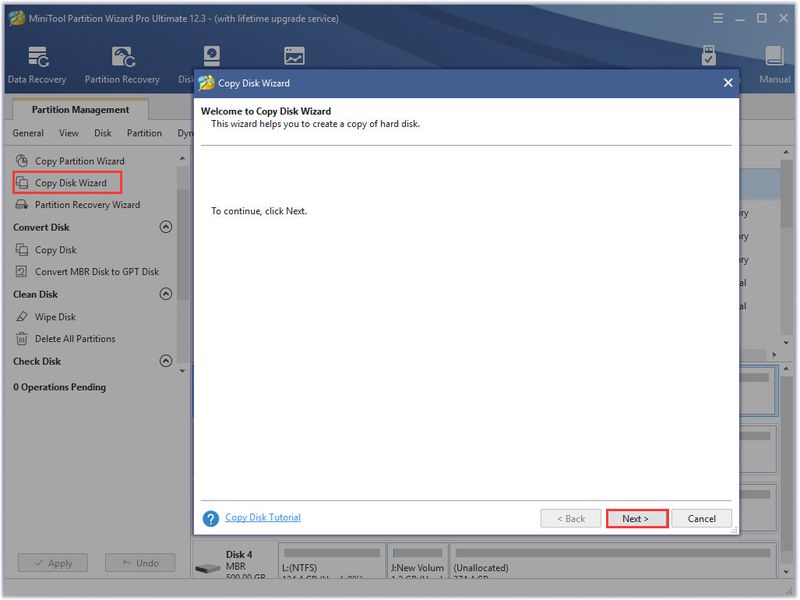Click the Undo button

[140, 563]
